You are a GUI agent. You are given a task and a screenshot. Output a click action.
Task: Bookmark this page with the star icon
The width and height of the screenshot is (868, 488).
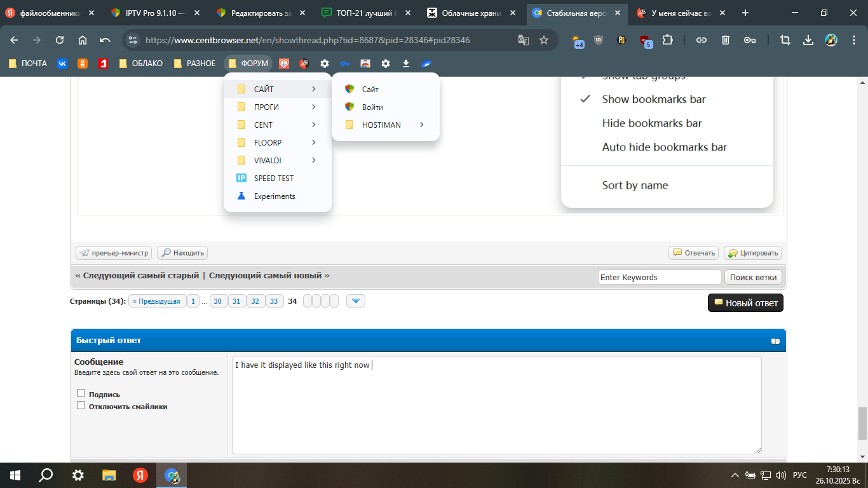tap(544, 40)
